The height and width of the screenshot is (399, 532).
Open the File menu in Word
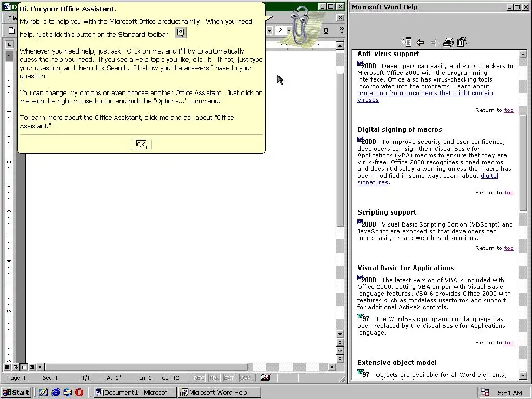pyautogui.click(x=12, y=18)
